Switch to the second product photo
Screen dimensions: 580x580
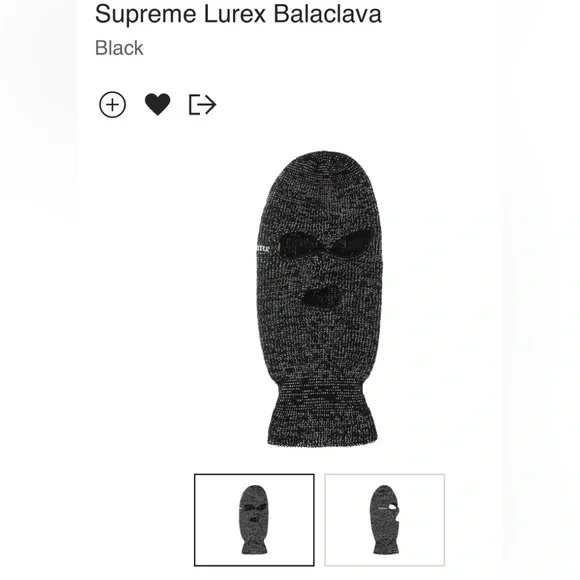point(385,520)
